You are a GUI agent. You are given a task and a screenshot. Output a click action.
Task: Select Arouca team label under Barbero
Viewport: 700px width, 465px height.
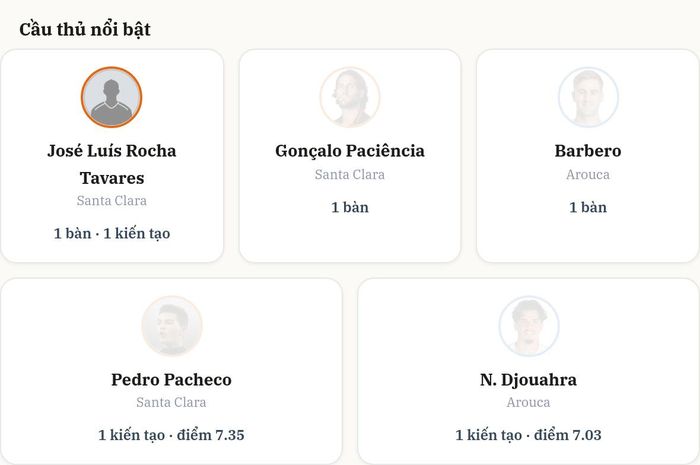tap(588, 174)
